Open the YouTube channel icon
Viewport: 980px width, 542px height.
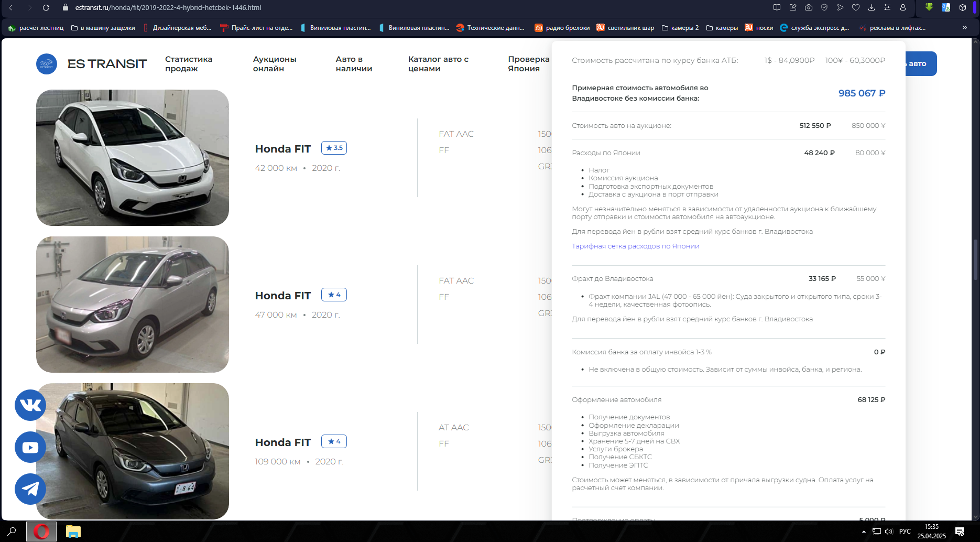pyautogui.click(x=30, y=447)
